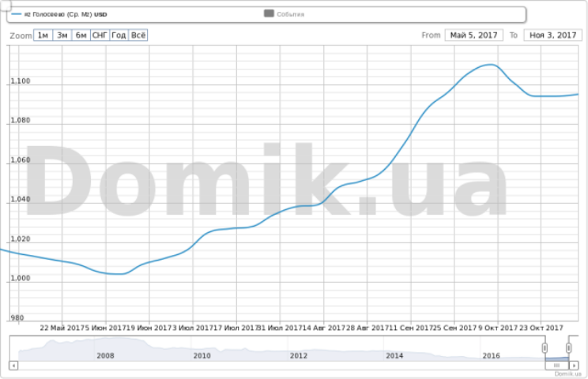Click the 1,060 y-axis label

(x=21, y=160)
